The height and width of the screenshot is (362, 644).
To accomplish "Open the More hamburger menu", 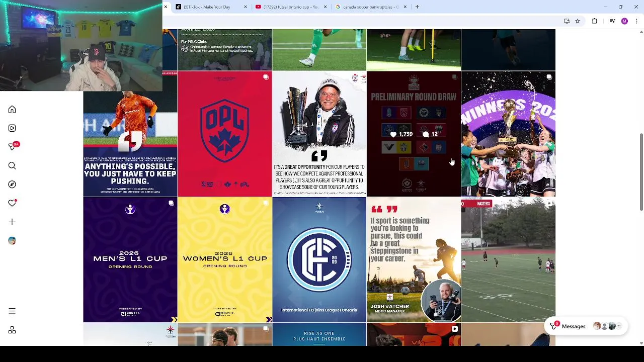I will coord(12,311).
